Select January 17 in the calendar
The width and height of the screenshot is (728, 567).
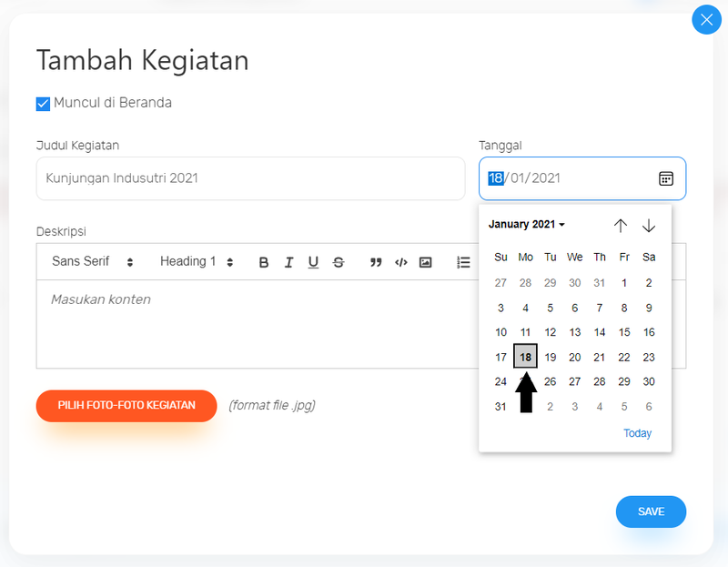tap(500, 357)
